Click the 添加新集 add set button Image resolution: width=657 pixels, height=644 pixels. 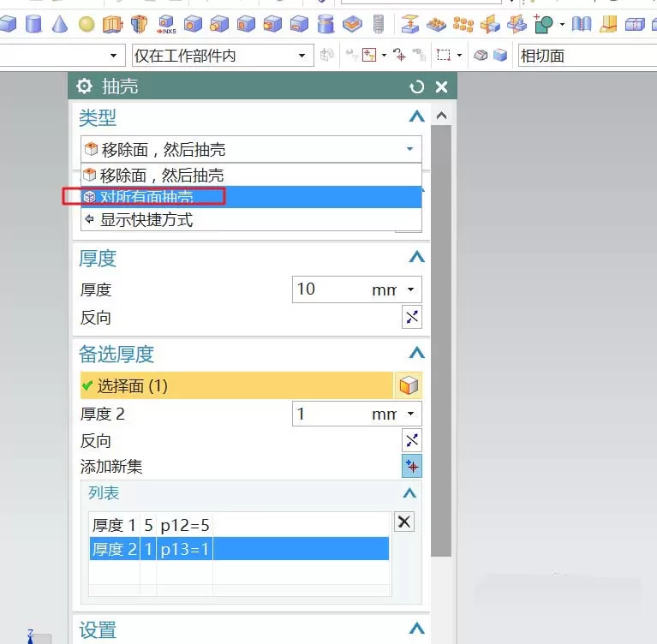point(411,466)
